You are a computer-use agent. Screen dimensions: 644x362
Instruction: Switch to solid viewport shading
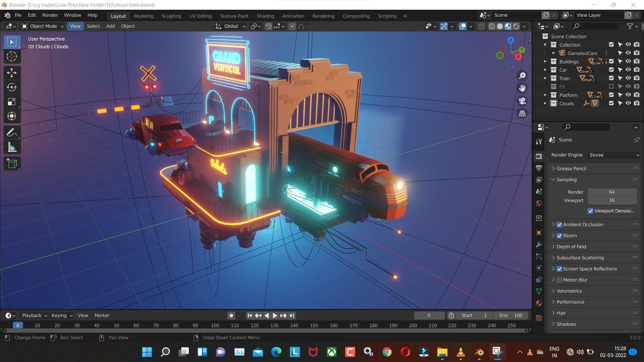pyautogui.click(x=500, y=26)
